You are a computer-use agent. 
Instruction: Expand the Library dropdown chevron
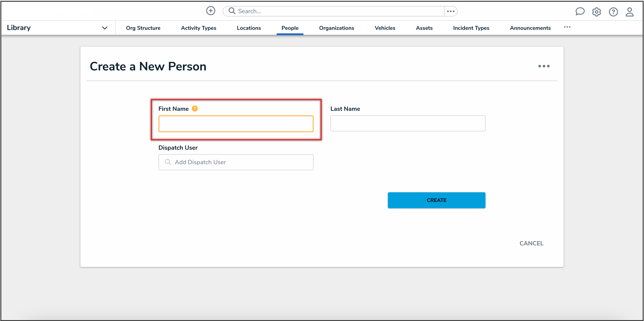click(105, 28)
